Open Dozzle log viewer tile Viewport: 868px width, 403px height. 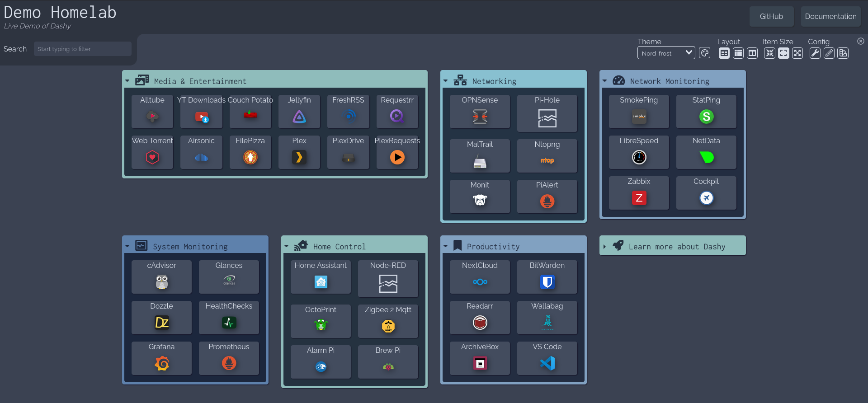click(x=161, y=317)
